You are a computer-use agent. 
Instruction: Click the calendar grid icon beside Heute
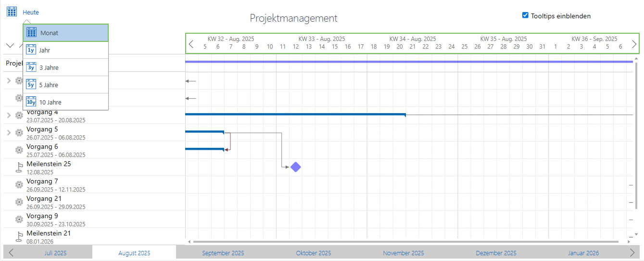point(12,12)
